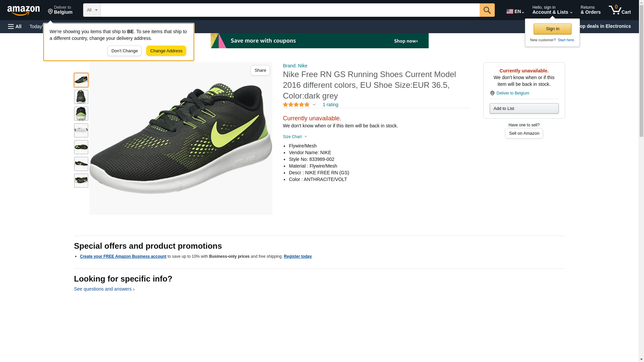Click the search magnifier Go button
This screenshot has height=362, width=644.
pyautogui.click(x=487, y=10)
